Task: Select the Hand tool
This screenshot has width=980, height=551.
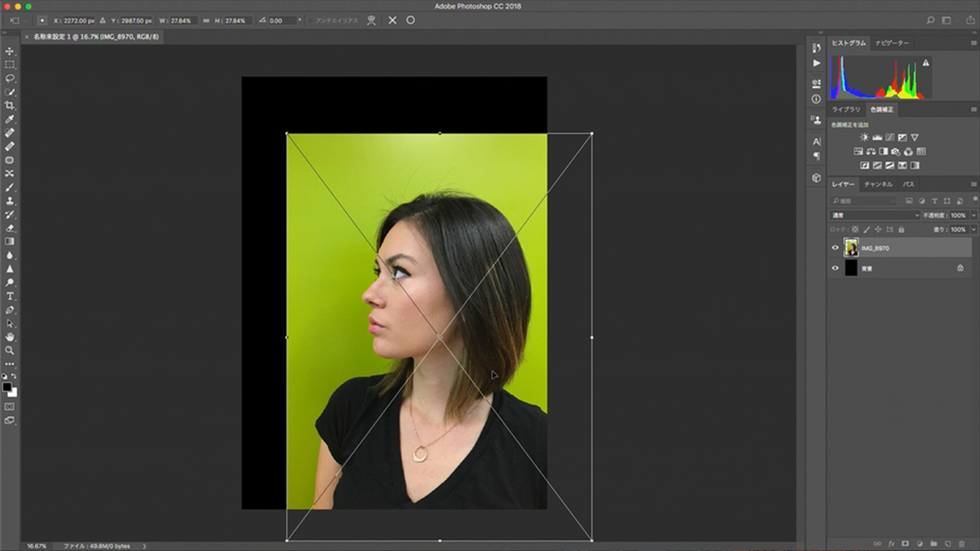Action: (x=10, y=337)
